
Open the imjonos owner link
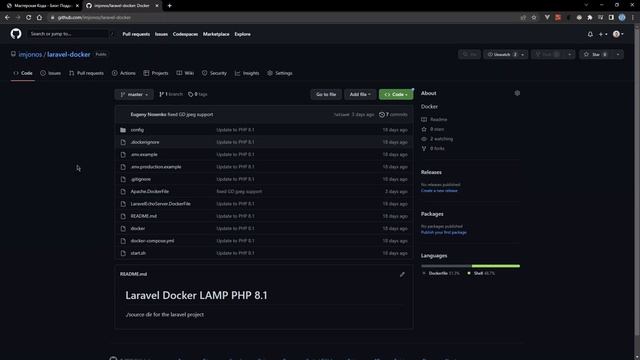coord(30,54)
